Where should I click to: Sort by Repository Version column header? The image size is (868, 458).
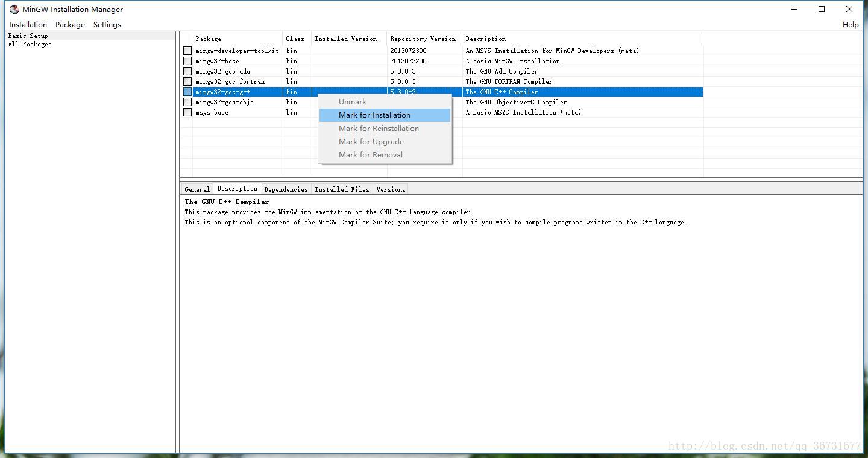[424, 39]
